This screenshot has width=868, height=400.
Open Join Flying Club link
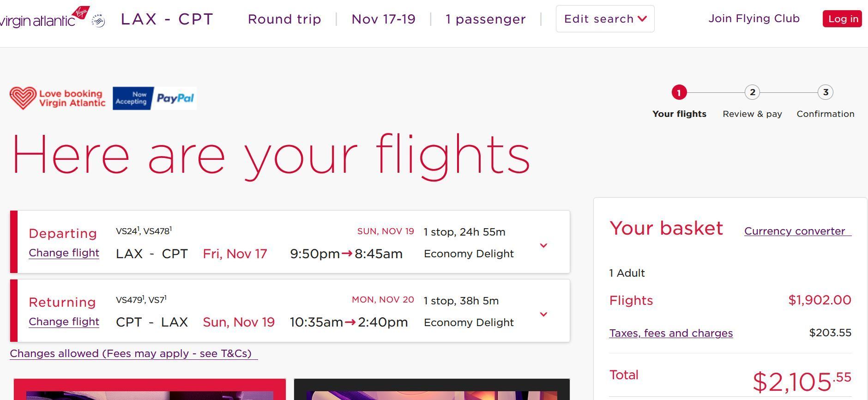pos(754,18)
